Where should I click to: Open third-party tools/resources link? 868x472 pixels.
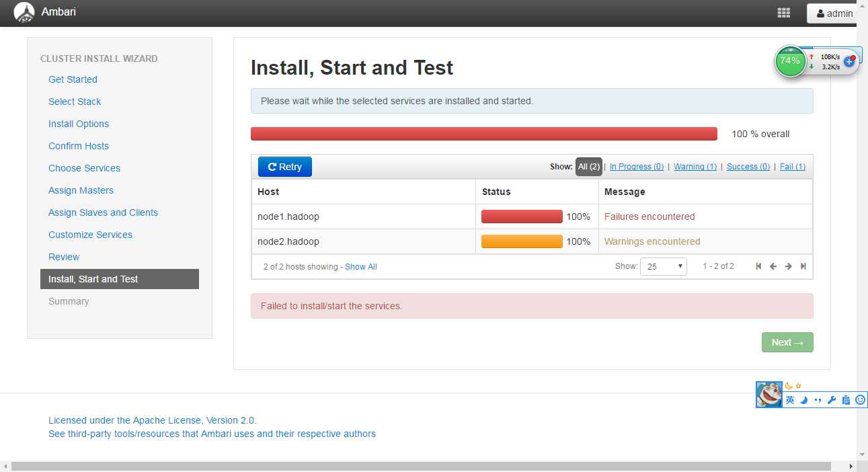pos(212,434)
